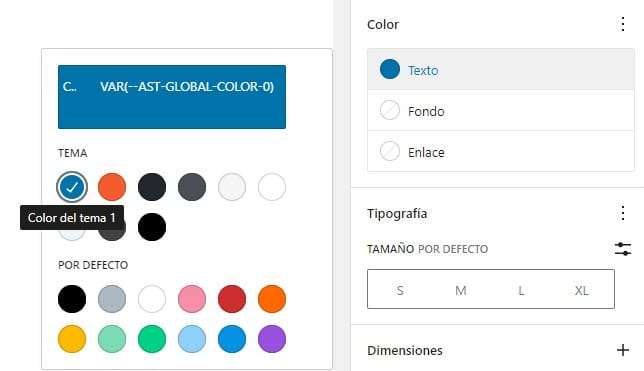Viewport: 644px width, 371px height.
Task: Click the empty Fondo color indicator circle
Action: [390, 111]
